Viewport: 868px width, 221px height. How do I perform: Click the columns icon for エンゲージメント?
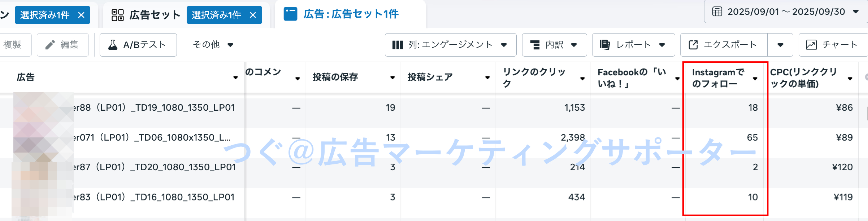(398, 45)
